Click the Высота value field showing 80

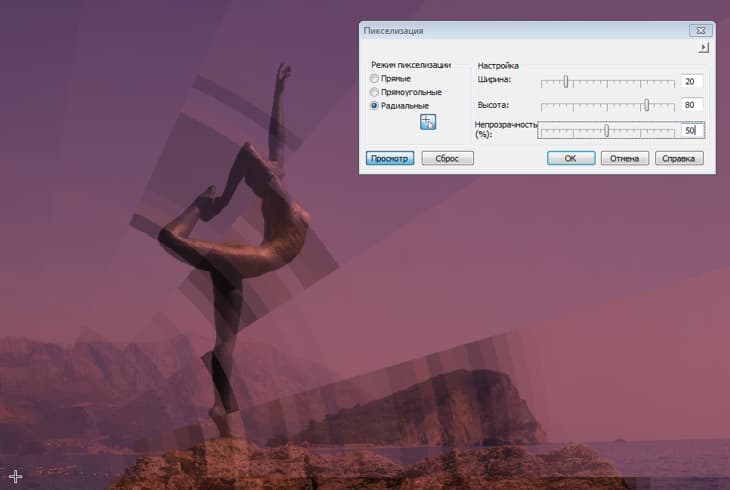691,104
